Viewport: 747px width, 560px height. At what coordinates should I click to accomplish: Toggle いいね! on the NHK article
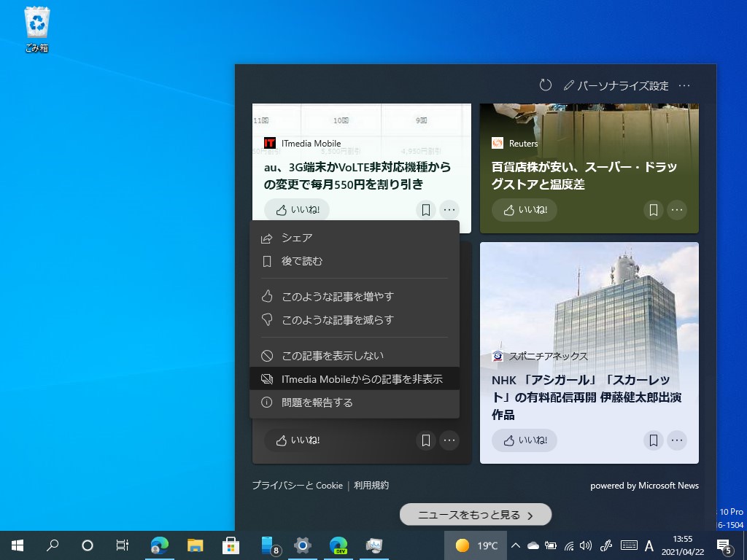[x=524, y=440]
